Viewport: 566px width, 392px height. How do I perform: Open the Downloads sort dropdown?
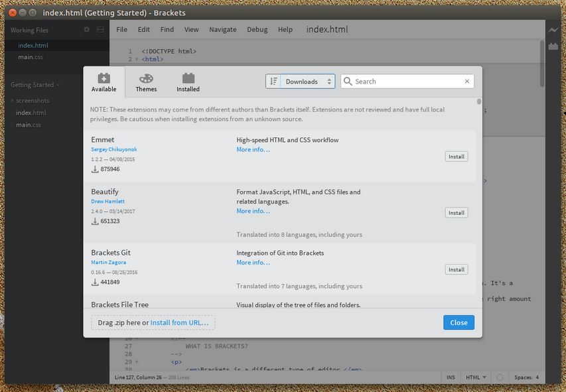[x=308, y=81]
